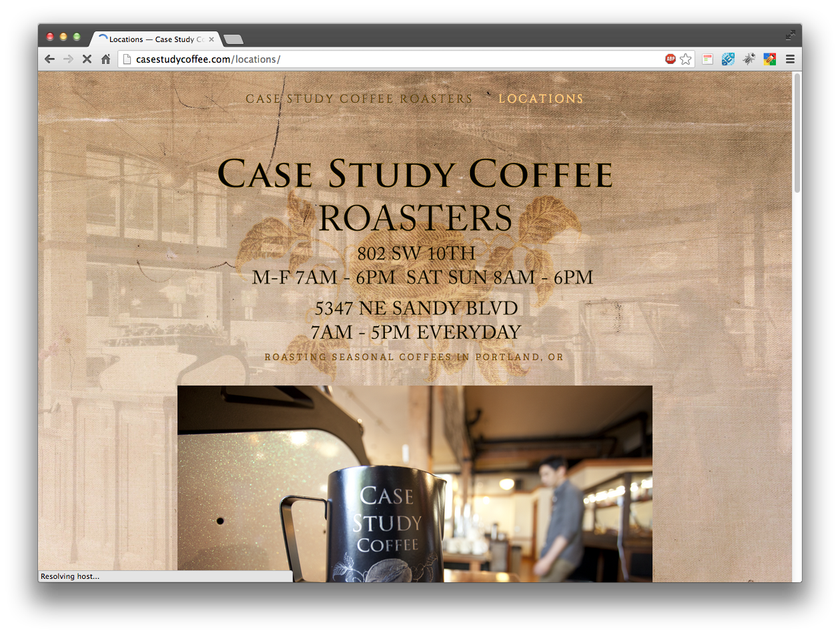The image size is (840, 635).
Task: Click the gray bug extension icon
Action: point(749,59)
